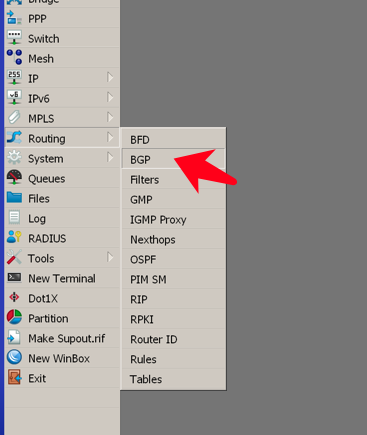Screen dimensions: 367x435
Task: Expand the IPv6 submenu arrow
Action: click(110, 97)
